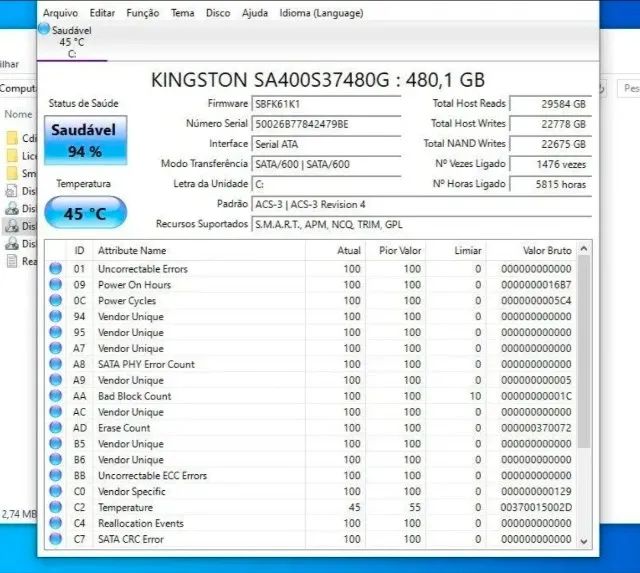Click status orb of row ID B5
Viewport: 640px width, 573px height.
pos(56,444)
